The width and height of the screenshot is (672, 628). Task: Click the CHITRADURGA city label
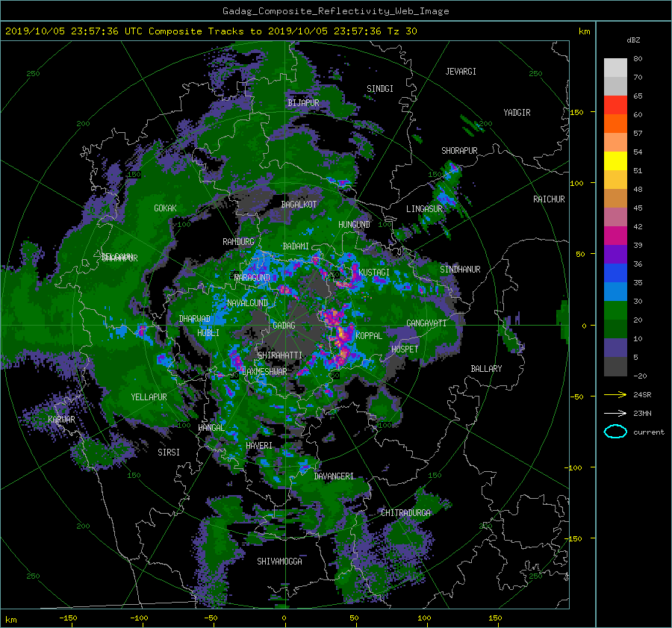click(x=406, y=513)
